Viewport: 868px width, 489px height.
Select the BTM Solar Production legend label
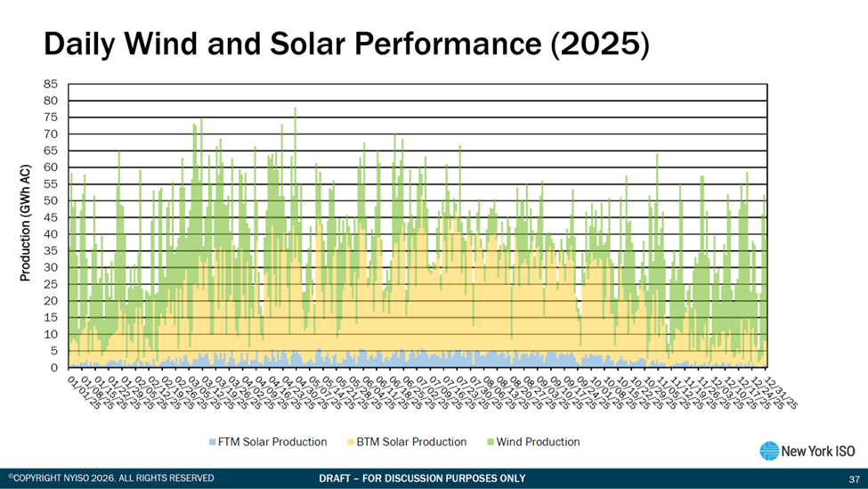412,442
